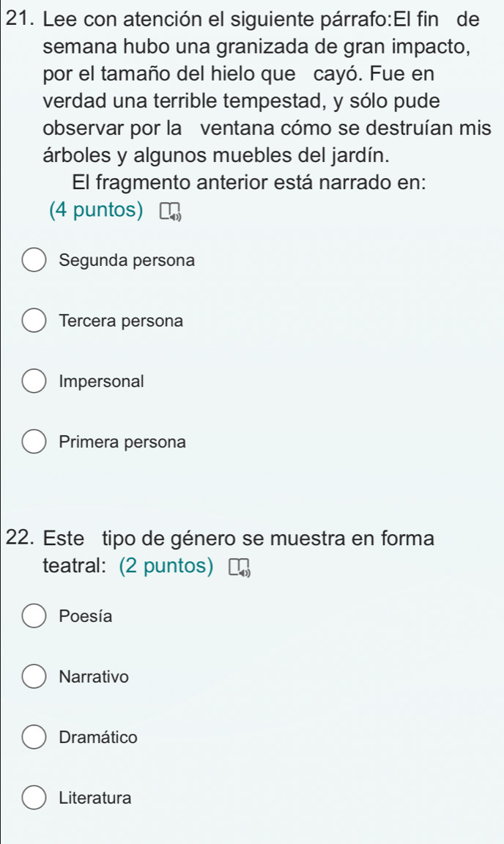
Task: Select the Poesía radio button
Action: tap(34, 616)
